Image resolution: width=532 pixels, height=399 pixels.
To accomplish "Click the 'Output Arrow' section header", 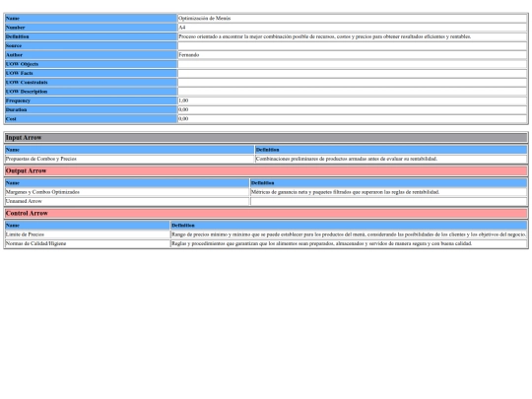I will point(266,171).
